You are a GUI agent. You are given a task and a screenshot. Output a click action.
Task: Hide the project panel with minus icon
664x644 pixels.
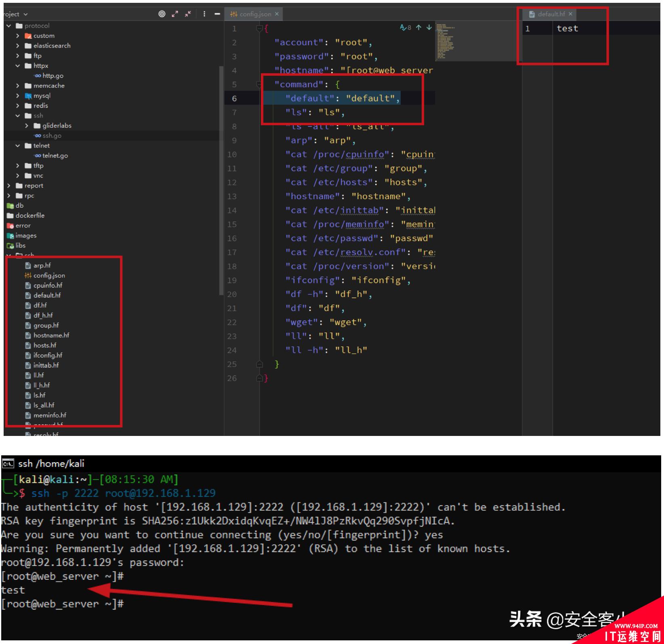click(x=217, y=14)
